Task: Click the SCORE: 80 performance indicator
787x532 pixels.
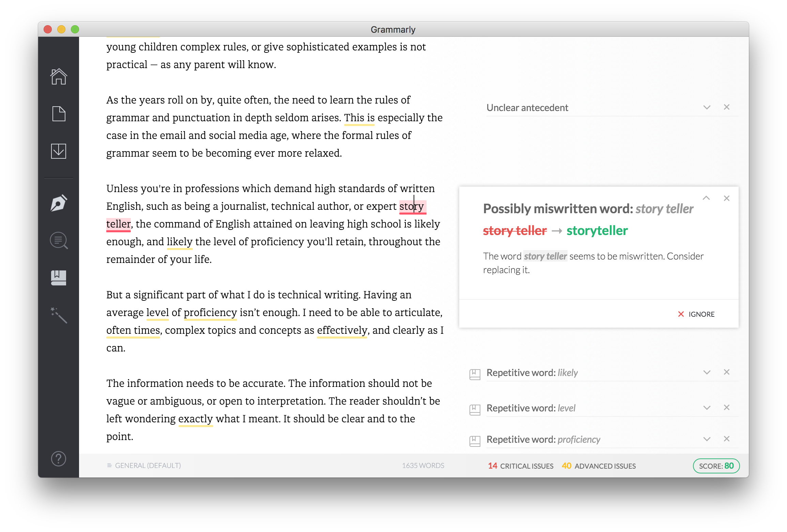Action: pos(715,466)
